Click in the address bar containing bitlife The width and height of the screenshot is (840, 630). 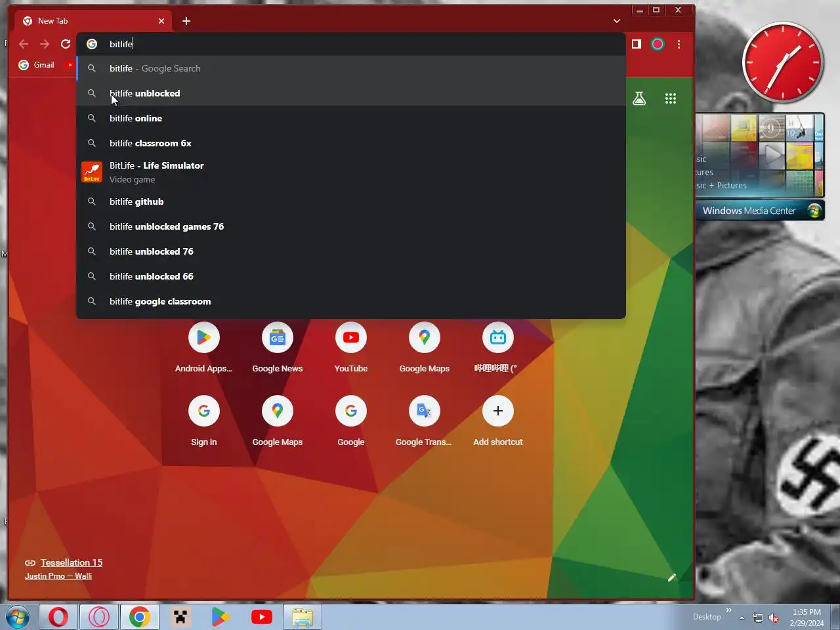coord(351,44)
